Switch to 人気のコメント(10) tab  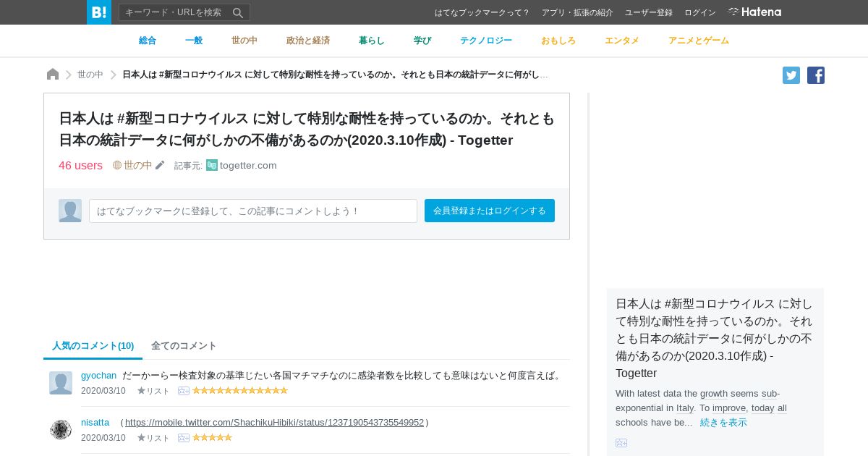(x=93, y=346)
